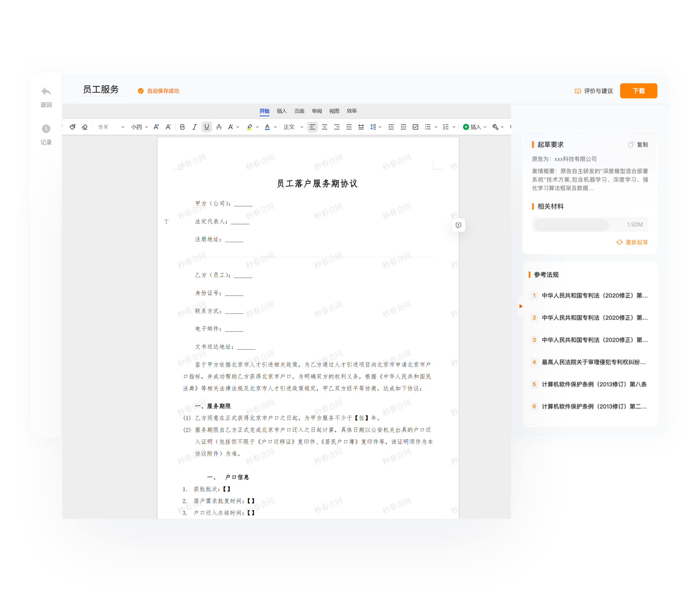Viewport: 700px width, 611px height.
Task: Open the 小四 font size dropdown
Action: 139,127
